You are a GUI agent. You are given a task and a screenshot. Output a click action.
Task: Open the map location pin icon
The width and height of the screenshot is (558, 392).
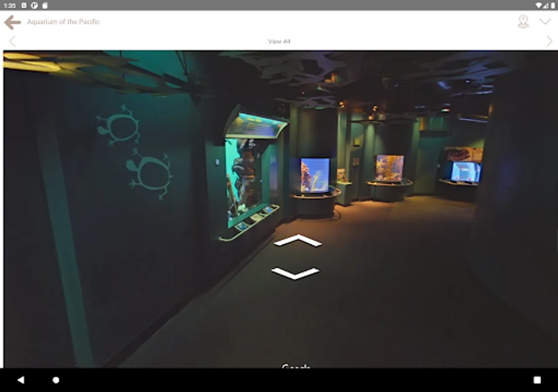pyautogui.click(x=523, y=21)
